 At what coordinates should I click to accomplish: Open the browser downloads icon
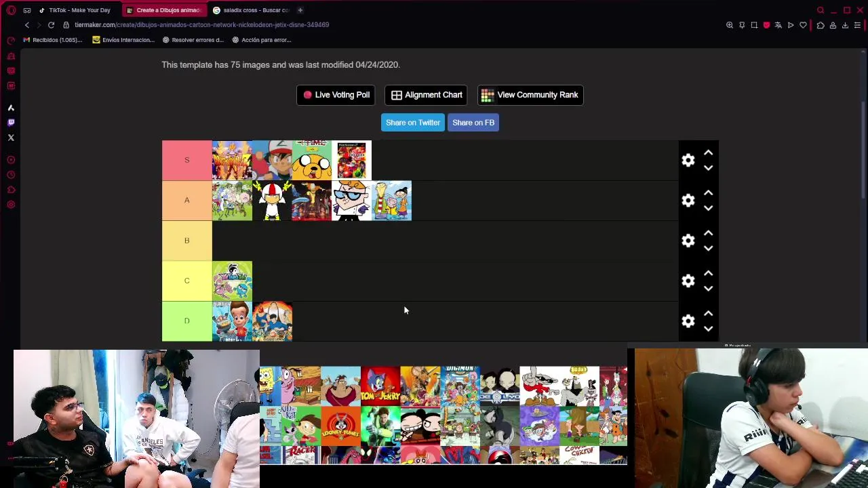point(845,25)
